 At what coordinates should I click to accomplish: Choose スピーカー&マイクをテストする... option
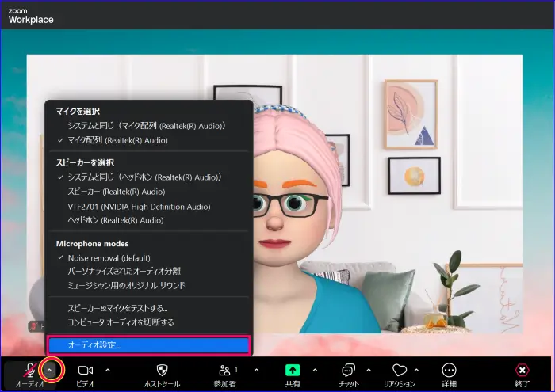click(117, 308)
